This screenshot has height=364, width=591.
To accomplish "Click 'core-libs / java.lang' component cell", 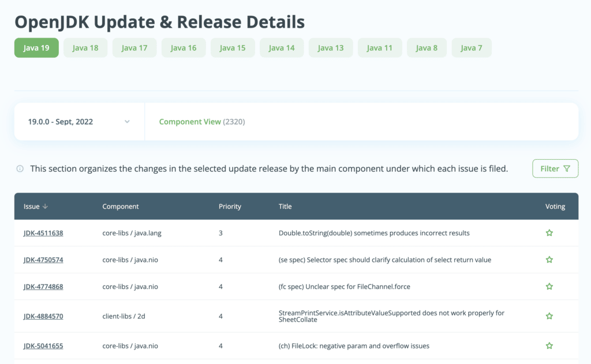I will [x=132, y=233].
